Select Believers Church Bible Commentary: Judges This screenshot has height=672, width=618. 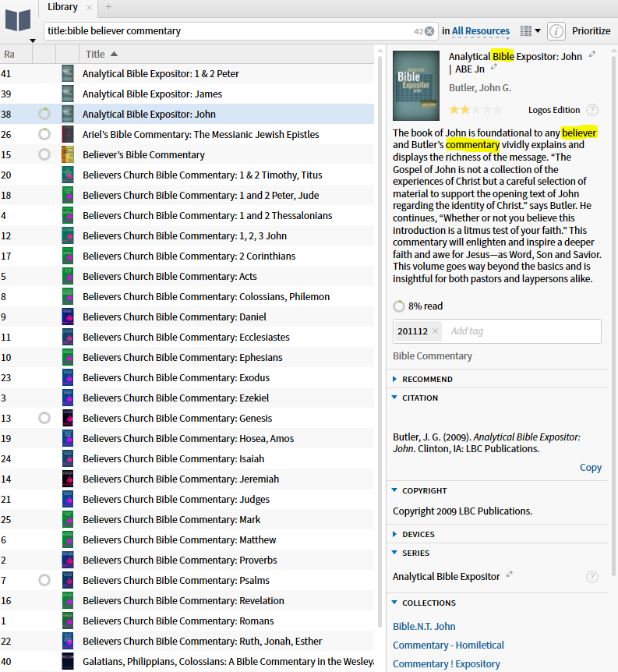click(187, 499)
